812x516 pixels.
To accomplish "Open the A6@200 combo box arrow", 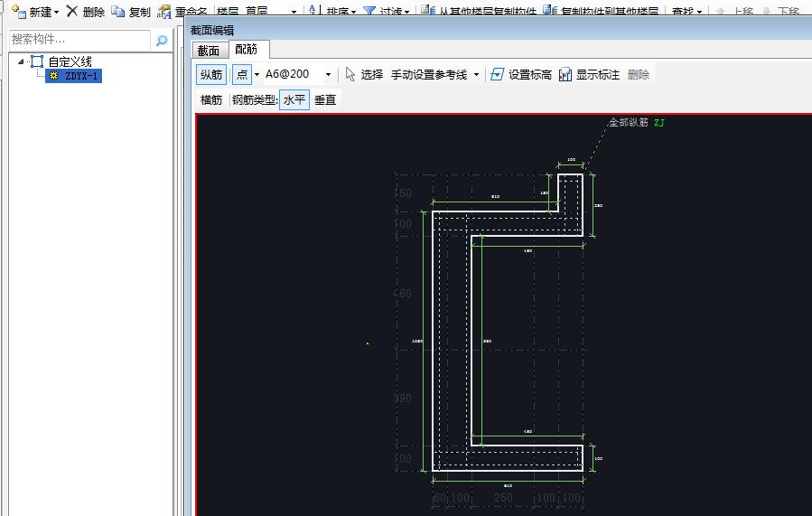I will point(328,75).
